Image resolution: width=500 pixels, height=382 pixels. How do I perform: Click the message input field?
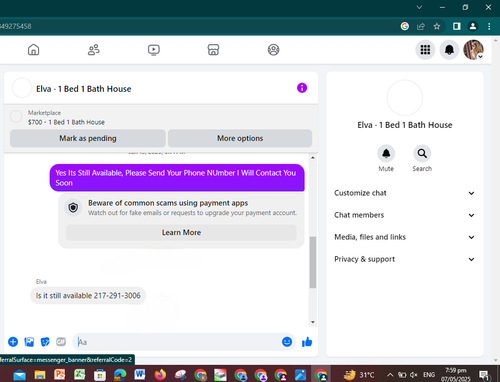[x=183, y=342]
